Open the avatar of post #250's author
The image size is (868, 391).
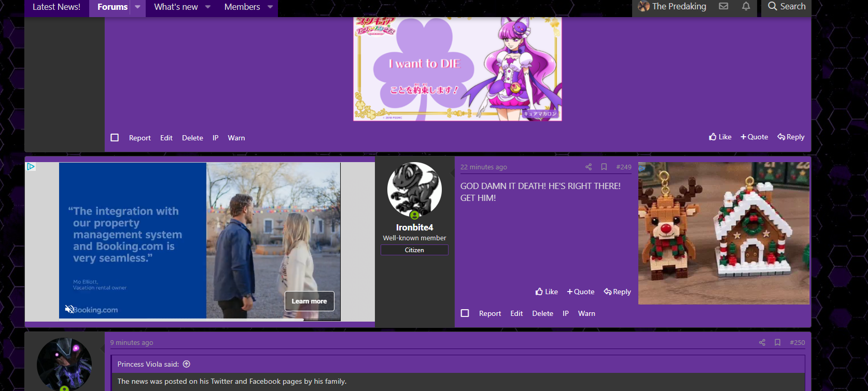point(64,365)
